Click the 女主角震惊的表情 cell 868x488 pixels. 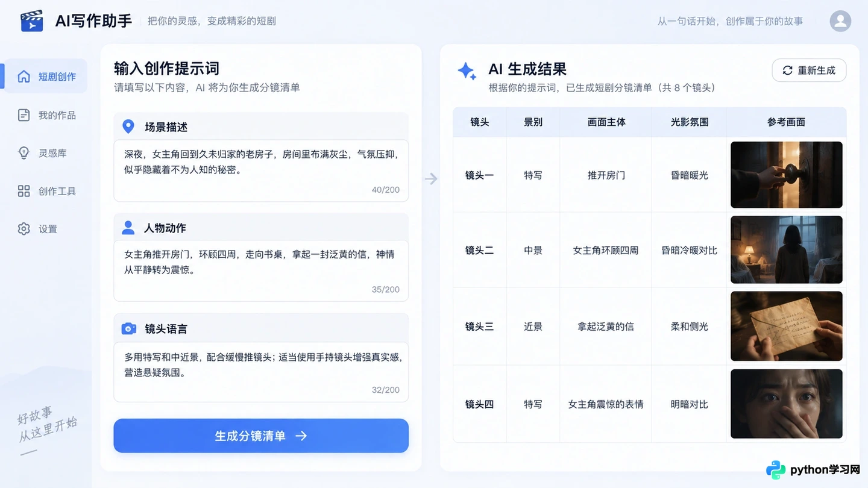click(606, 404)
